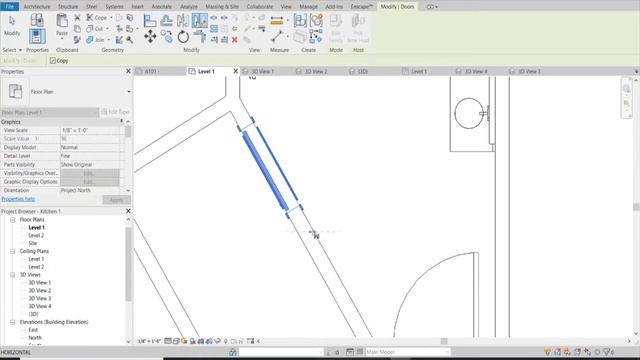Screen dimensions: 640x360
Task: Click the Create Similar icon
Action: pos(316,36)
